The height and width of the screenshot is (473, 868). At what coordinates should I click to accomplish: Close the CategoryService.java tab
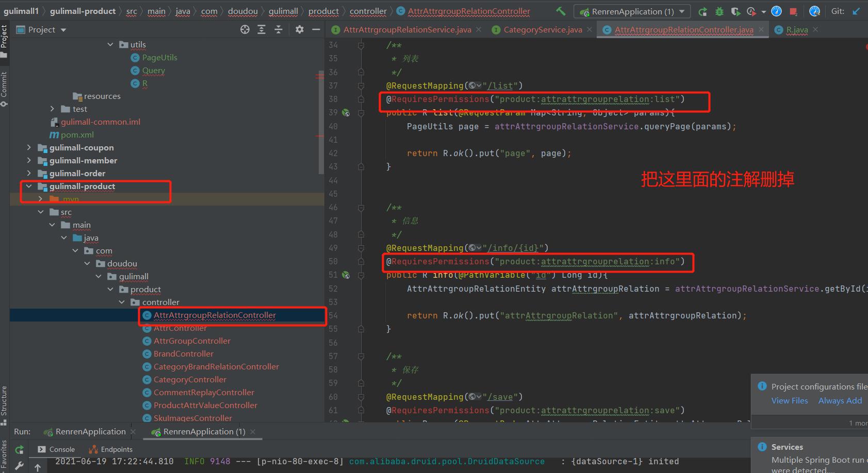pos(589,30)
